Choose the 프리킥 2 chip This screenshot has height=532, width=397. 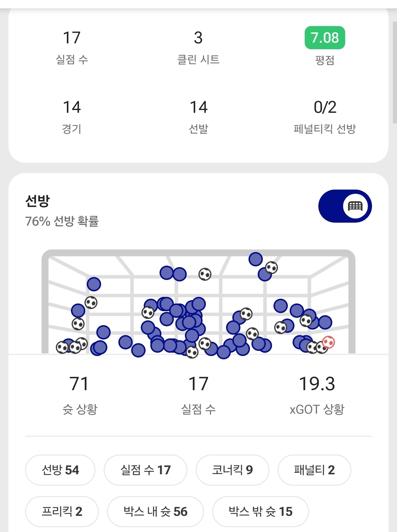62,511
